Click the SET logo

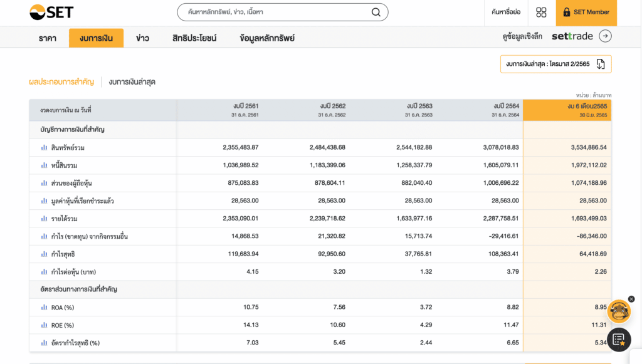click(51, 13)
